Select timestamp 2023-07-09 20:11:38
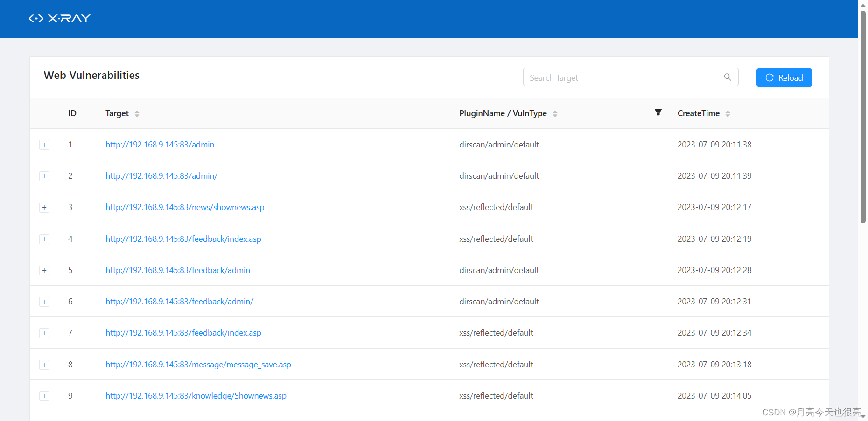Image resolution: width=868 pixels, height=421 pixels. click(x=714, y=145)
